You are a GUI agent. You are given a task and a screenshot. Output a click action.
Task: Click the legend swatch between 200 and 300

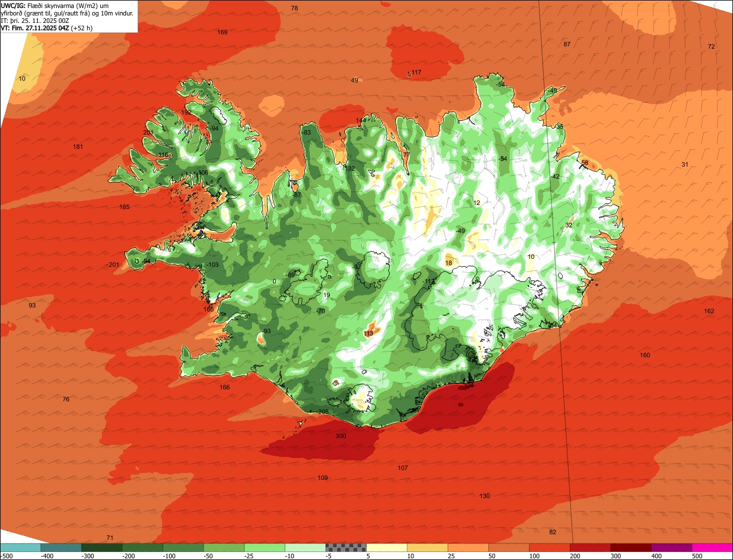(590, 547)
